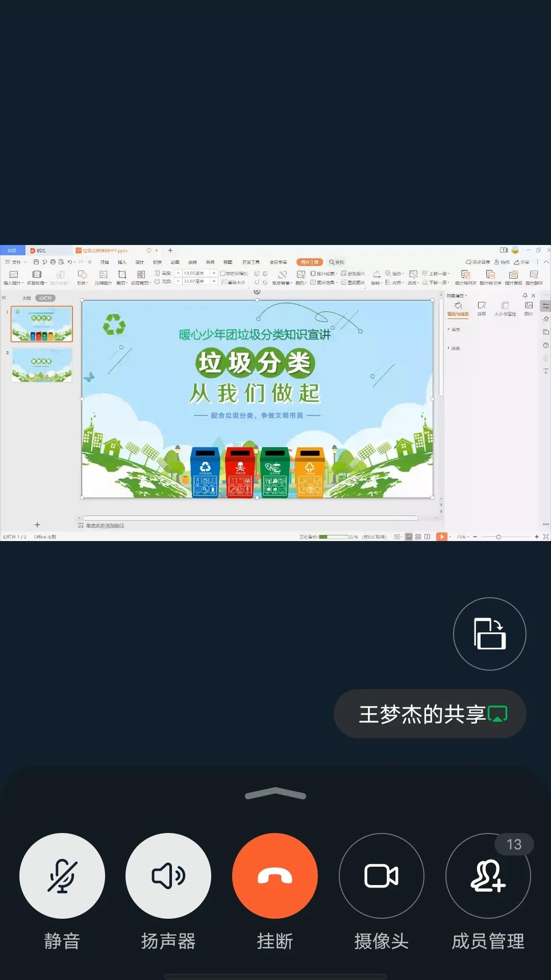This screenshot has width=551, height=980.
Task: Check the 锁定纵横比 checkbox
Action: click(222, 274)
